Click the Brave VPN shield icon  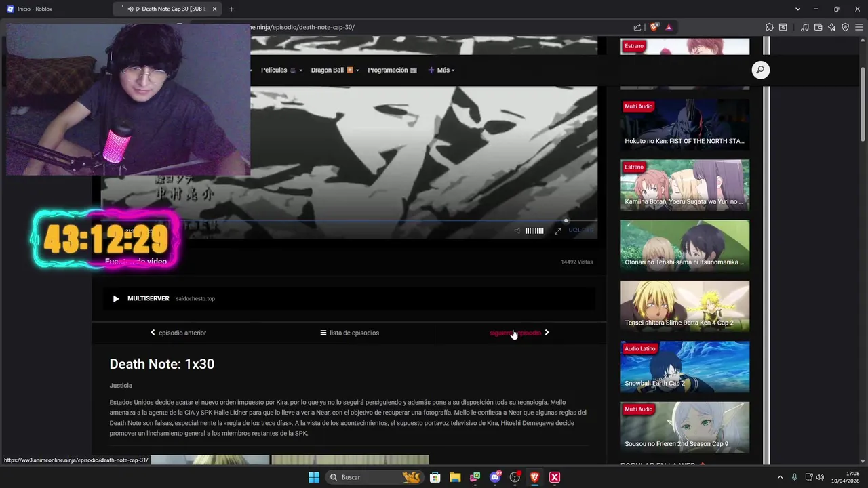(846, 27)
